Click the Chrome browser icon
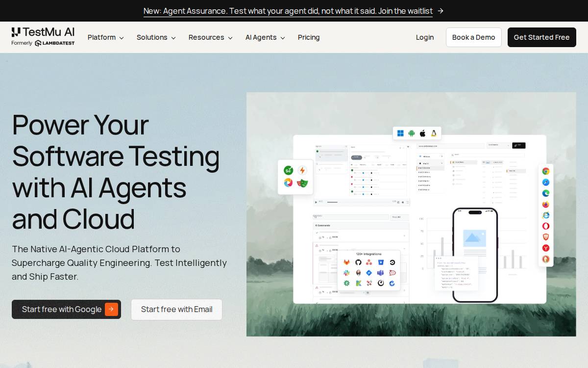The width and height of the screenshot is (588, 368). 545,171
